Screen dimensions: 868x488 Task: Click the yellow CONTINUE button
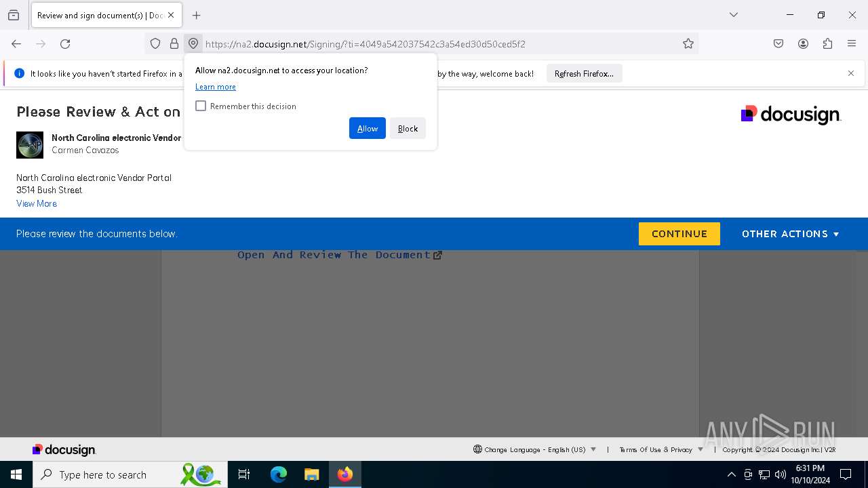(x=679, y=234)
